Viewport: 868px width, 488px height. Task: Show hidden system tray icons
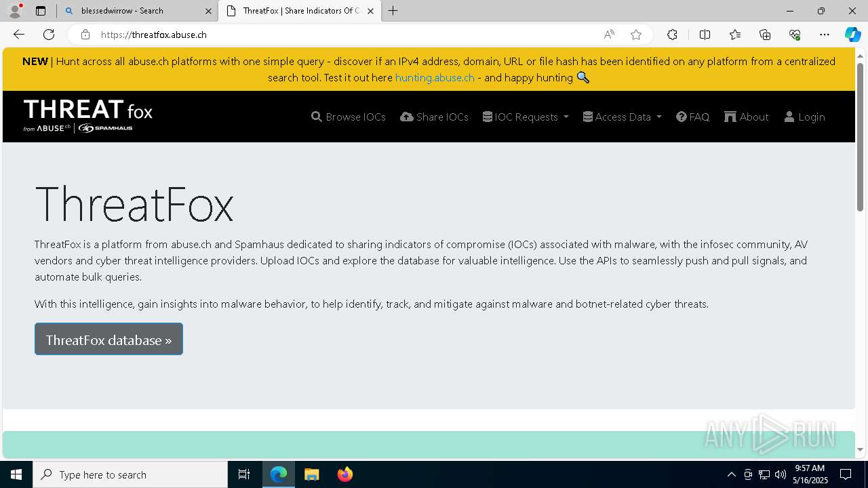click(x=731, y=474)
